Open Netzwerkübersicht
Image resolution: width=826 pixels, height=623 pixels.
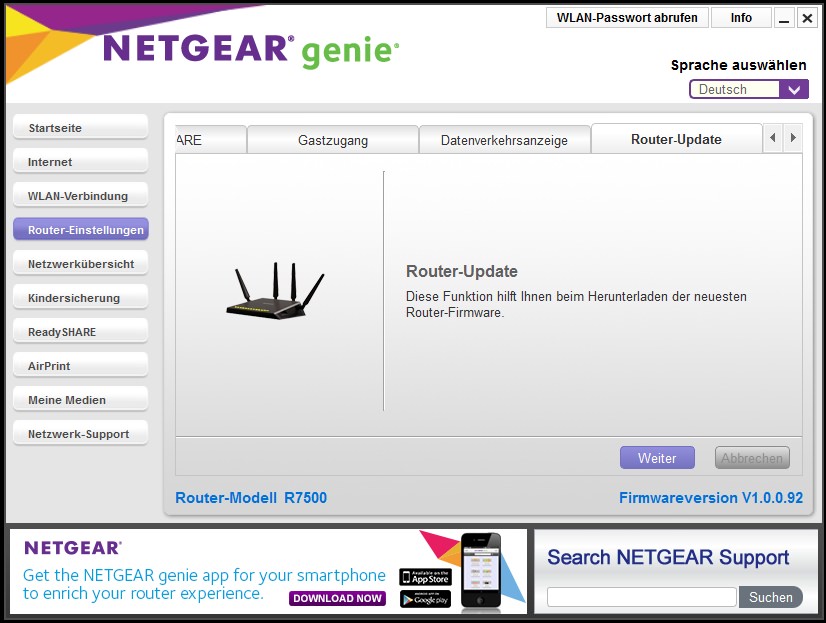pyautogui.click(x=81, y=264)
